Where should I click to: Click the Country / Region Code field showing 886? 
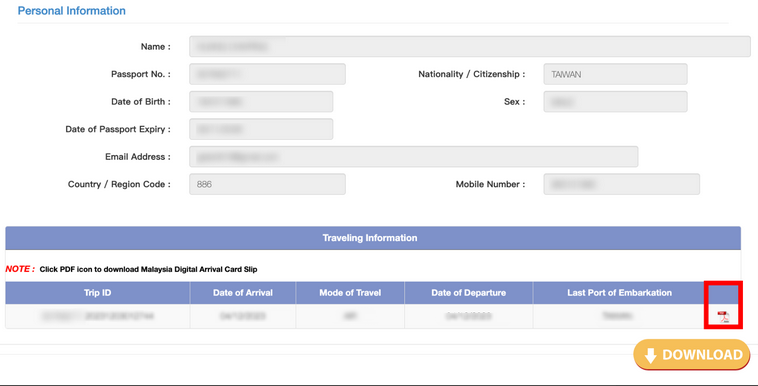pos(267,184)
